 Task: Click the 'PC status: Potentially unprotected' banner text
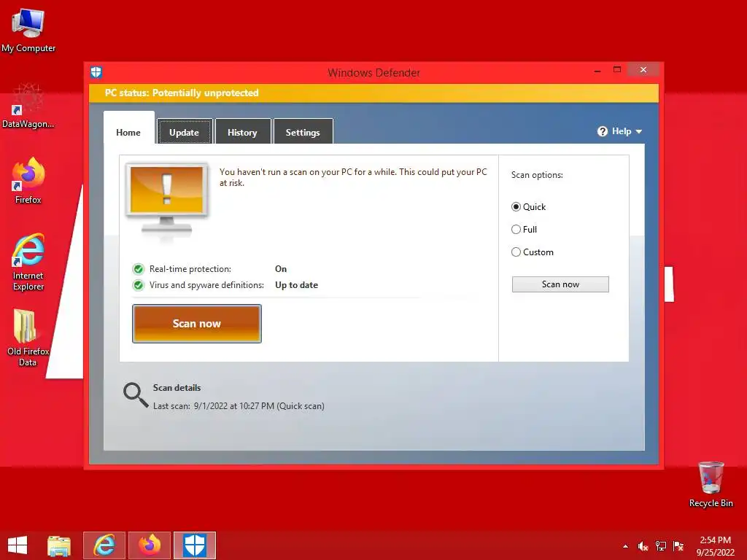pyautogui.click(x=182, y=93)
